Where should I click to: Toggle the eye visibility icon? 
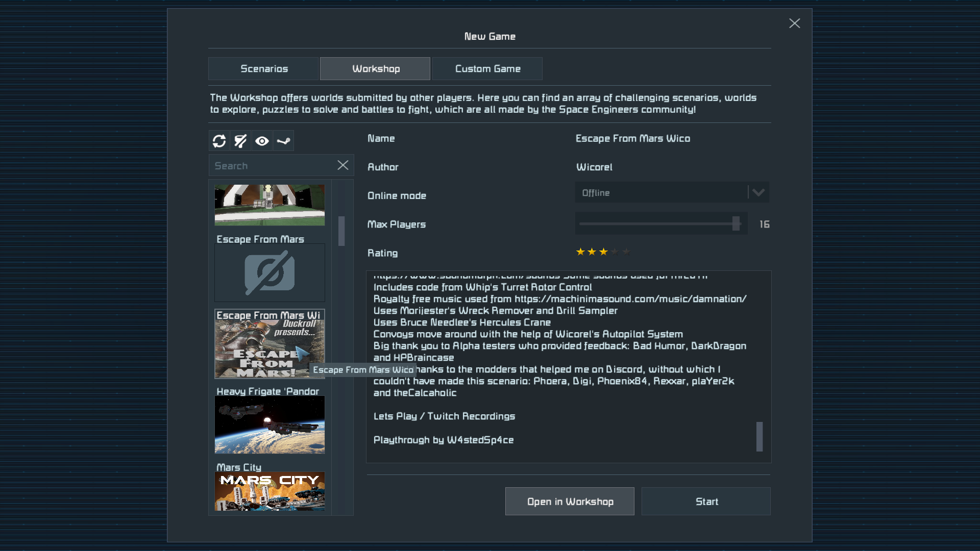pyautogui.click(x=262, y=141)
